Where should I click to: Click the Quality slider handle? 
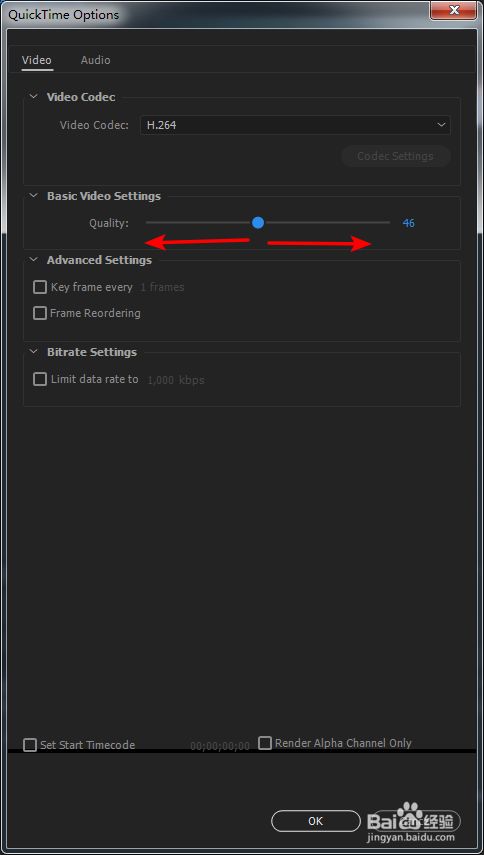(x=258, y=222)
